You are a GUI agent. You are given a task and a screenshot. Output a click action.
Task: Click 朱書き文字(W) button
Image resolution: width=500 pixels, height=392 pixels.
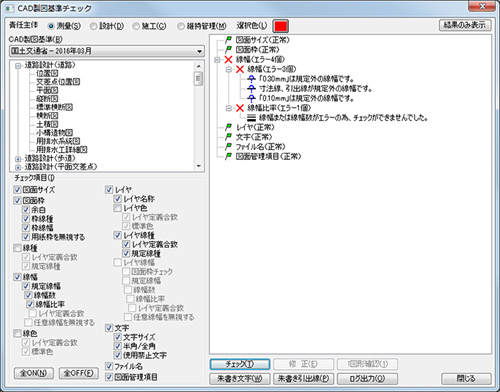point(240,379)
